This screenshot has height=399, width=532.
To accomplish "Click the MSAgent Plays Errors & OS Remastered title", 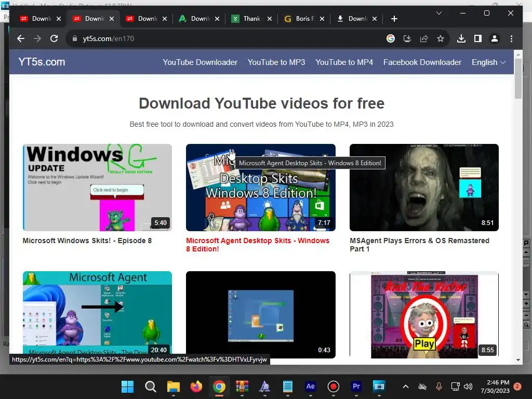I will [x=419, y=245].
